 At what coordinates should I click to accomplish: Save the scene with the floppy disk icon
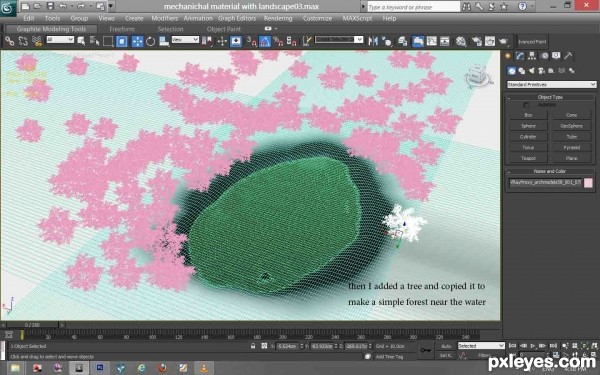[x=50, y=6]
